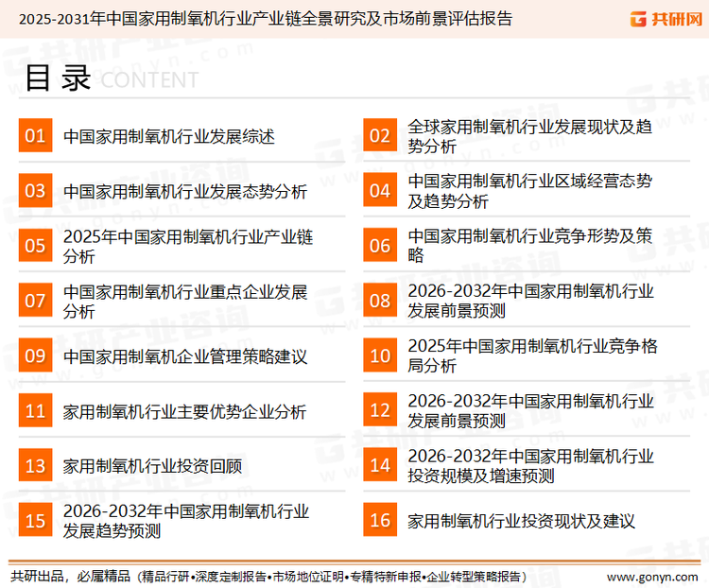The image size is (709, 588).
Task: Click the orange 07 chapter number box
Action: tap(35, 301)
